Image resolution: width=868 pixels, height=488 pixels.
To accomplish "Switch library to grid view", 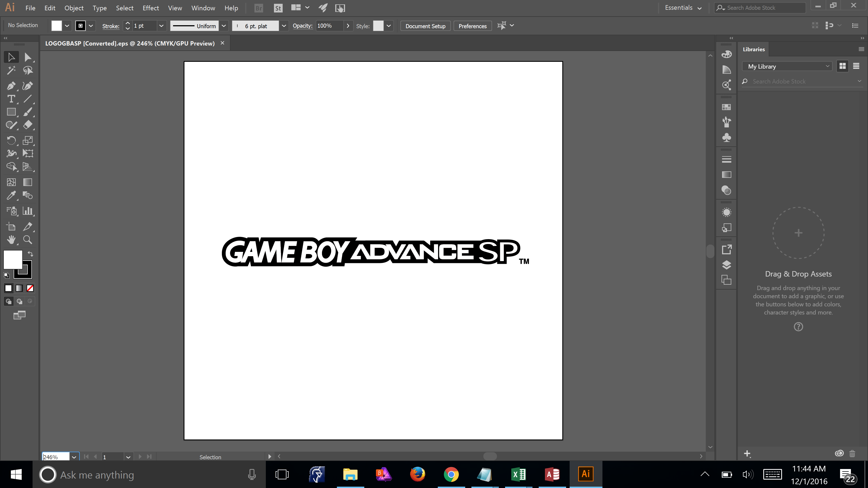I will [843, 66].
